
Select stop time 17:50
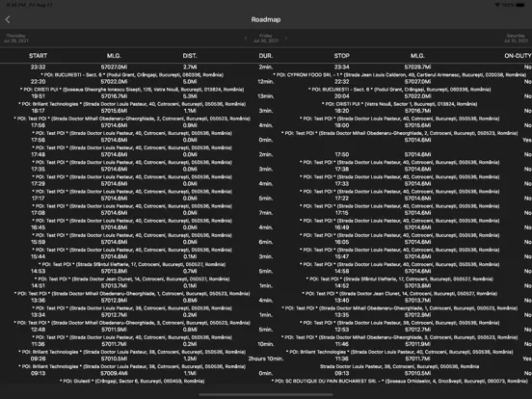(342, 155)
